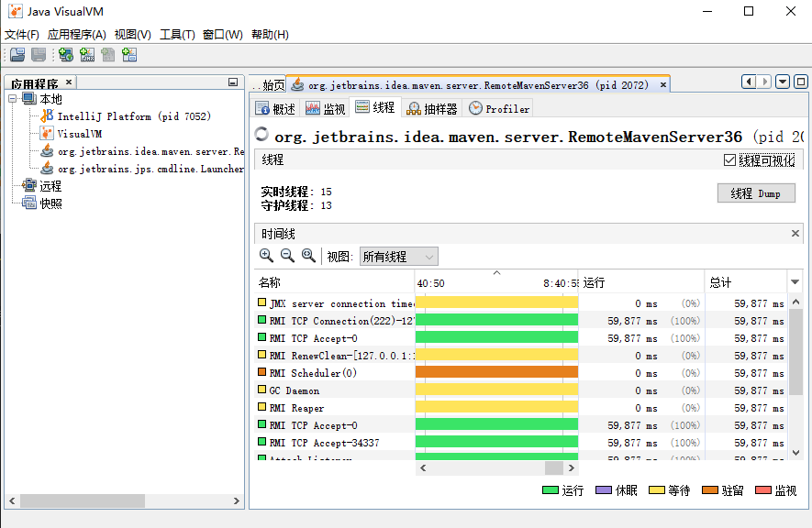Select the RMI Scheduler(0) thread row

tap(520, 373)
